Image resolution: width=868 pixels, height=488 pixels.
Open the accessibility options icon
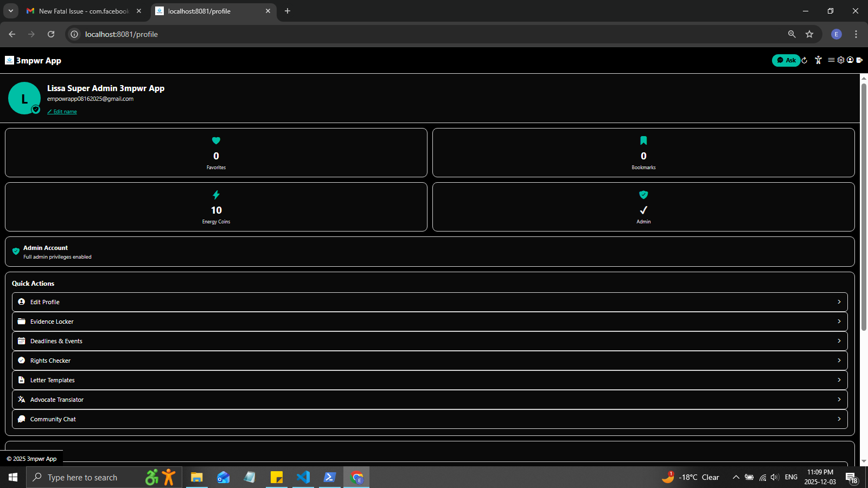pyautogui.click(x=818, y=60)
